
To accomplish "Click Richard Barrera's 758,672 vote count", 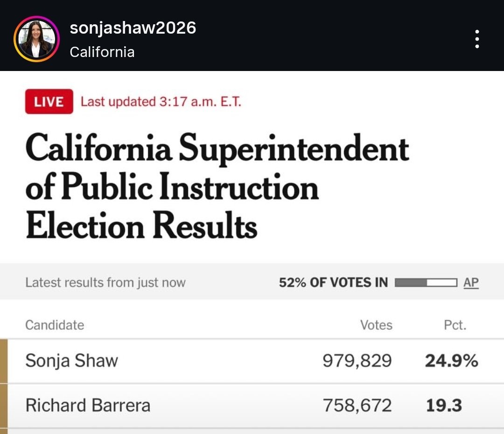I will [x=357, y=406].
